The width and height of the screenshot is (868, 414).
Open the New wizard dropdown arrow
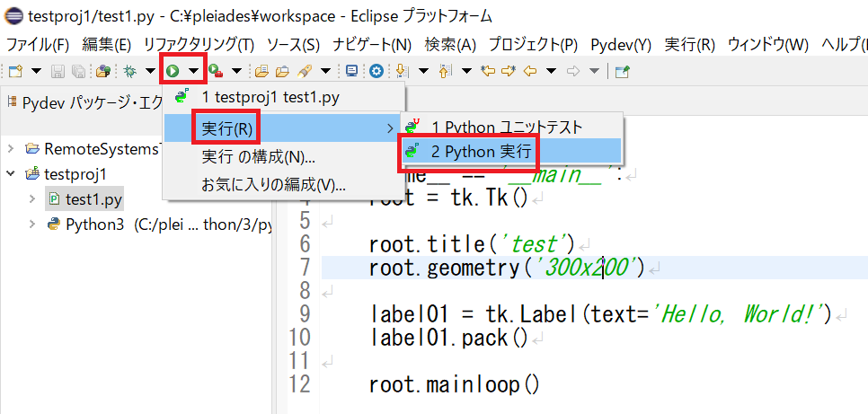(x=36, y=71)
